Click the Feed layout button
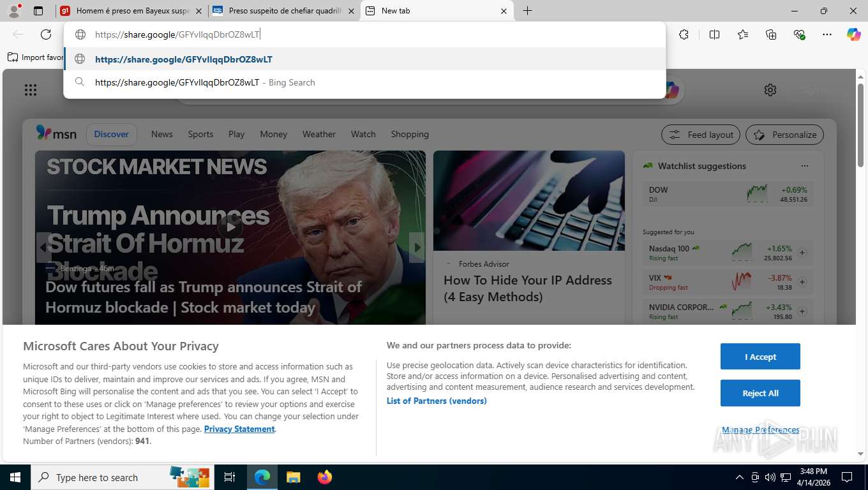The width and height of the screenshot is (868, 490). [701, 135]
